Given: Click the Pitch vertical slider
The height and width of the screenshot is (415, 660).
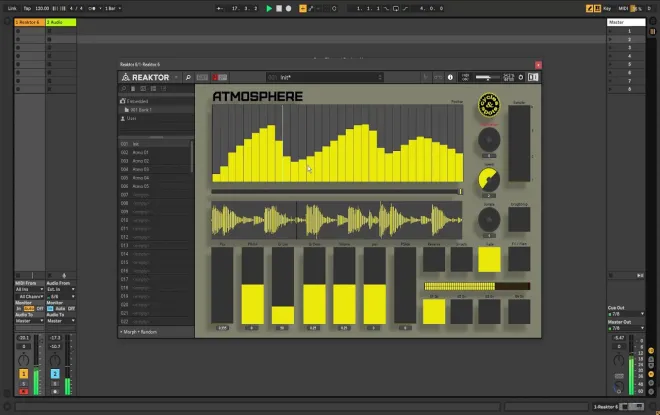Looking at the screenshot, I should pyautogui.click(x=253, y=285).
